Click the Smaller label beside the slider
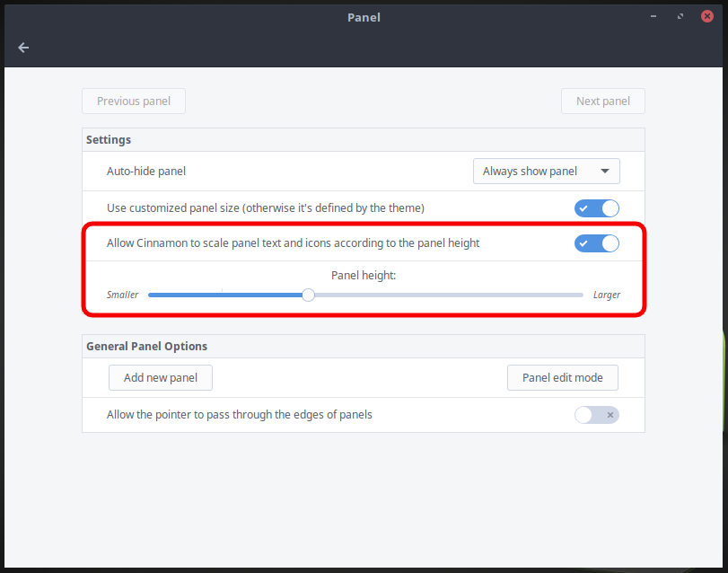The image size is (728, 573). [x=122, y=295]
